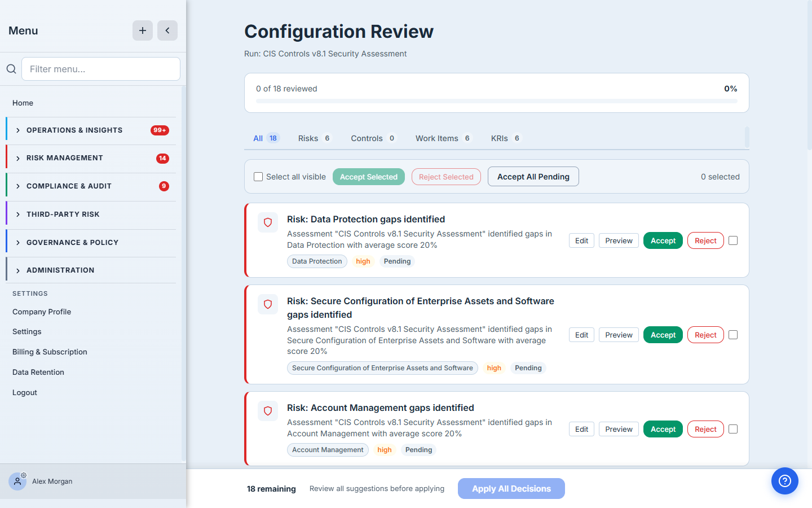The width and height of the screenshot is (812, 508).
Task: Click the 'Risk: Account Management gaps identified' title
Action: point(381,408)
